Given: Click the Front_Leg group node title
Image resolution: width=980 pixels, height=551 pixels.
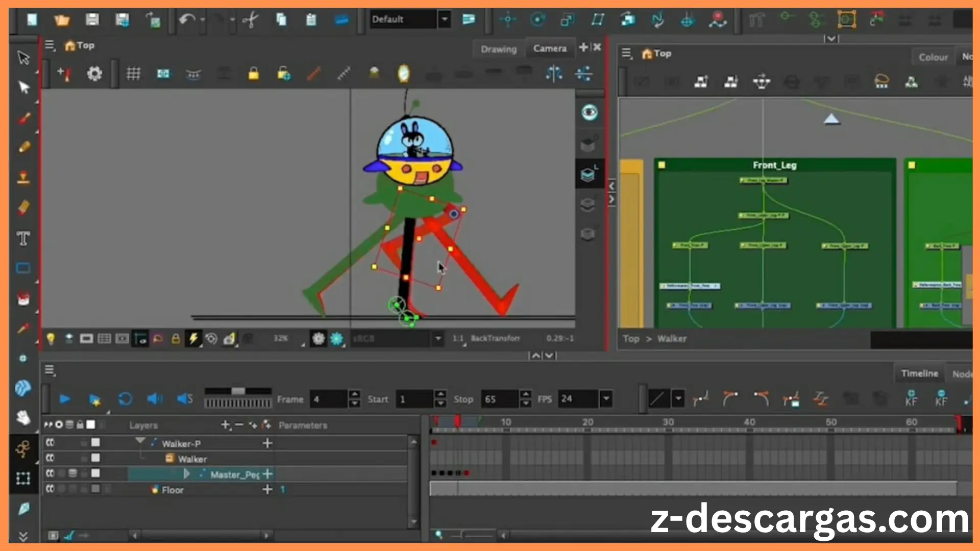Looking at the screenshot, I should click(774, 165).
